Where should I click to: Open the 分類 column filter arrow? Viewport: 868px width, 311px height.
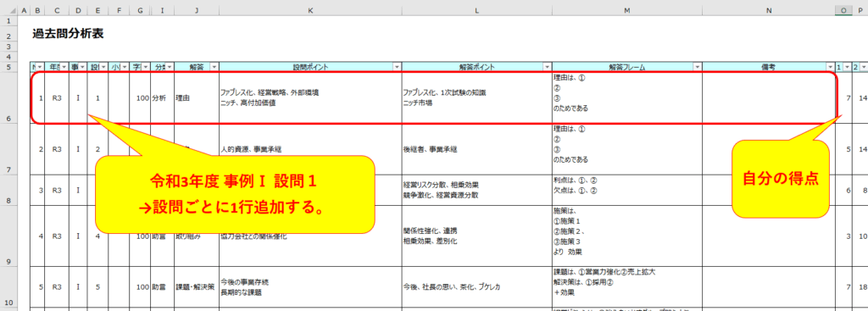(x=169, y=66)
